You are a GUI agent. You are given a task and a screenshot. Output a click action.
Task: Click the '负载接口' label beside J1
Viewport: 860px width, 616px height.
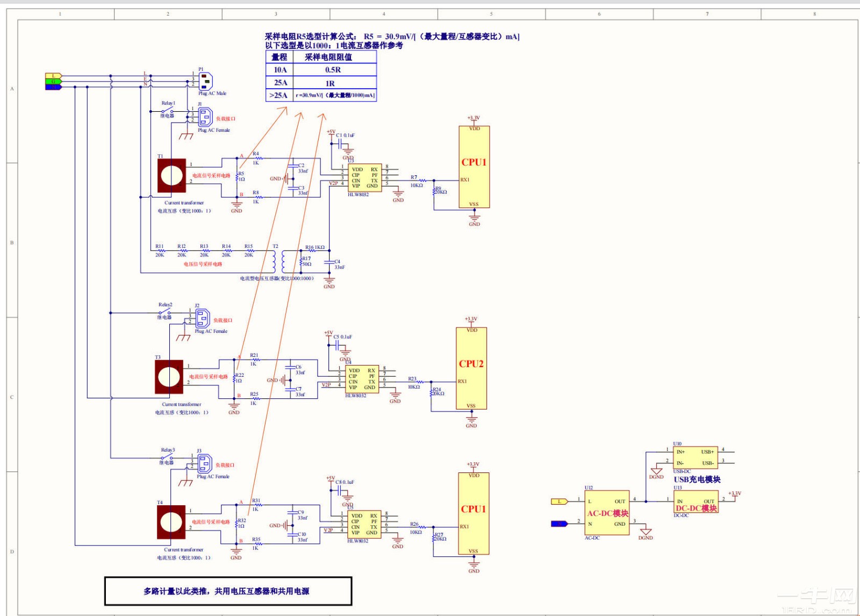[226, 119]
